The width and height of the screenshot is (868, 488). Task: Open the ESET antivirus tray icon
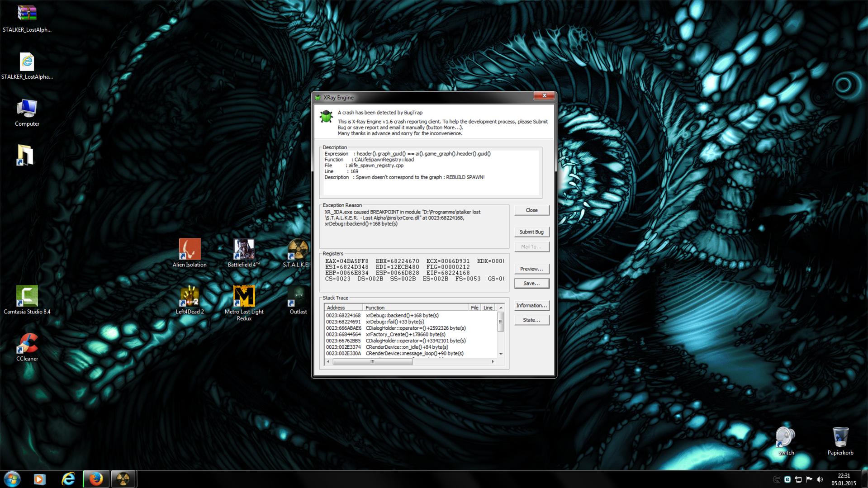[x=787, y=479]
